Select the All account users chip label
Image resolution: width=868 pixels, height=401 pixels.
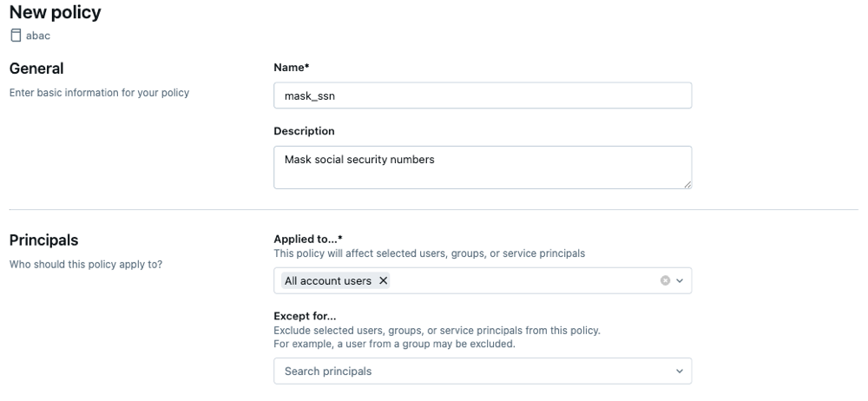click(x=328, y=281)
